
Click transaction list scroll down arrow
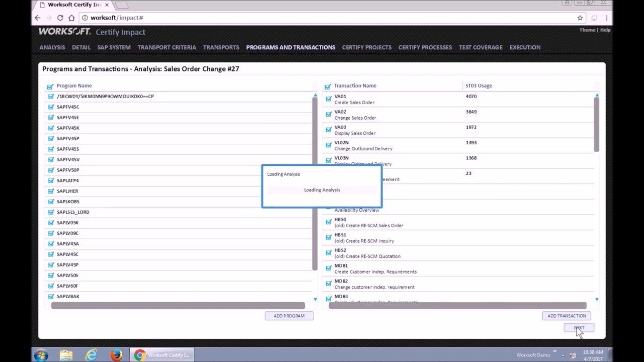(x=597, y=300)
